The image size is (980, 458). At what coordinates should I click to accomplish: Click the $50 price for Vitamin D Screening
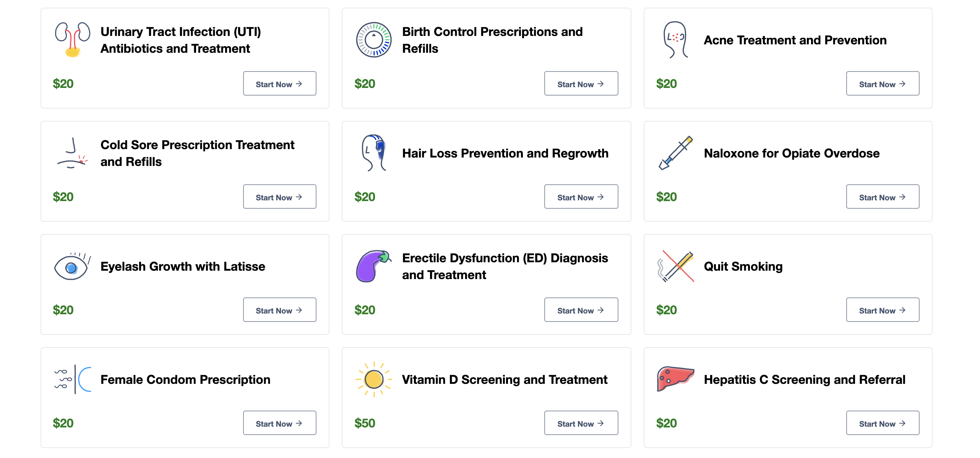(365, 423)
